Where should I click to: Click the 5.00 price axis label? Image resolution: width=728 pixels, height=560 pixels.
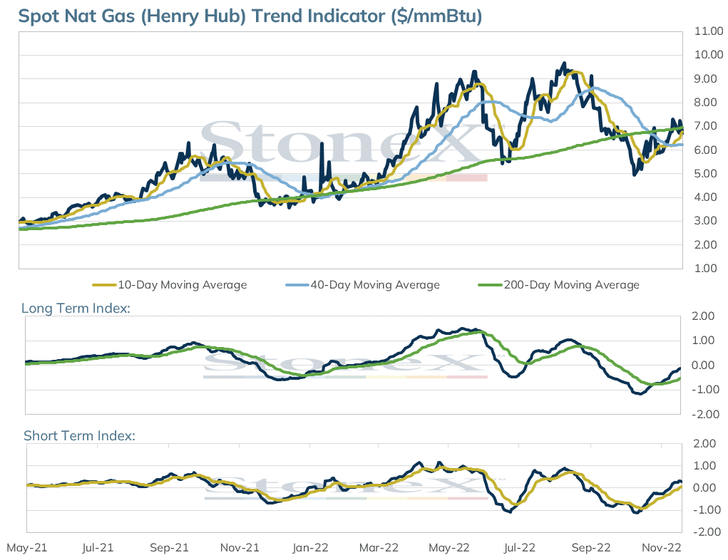coord(705,174)
